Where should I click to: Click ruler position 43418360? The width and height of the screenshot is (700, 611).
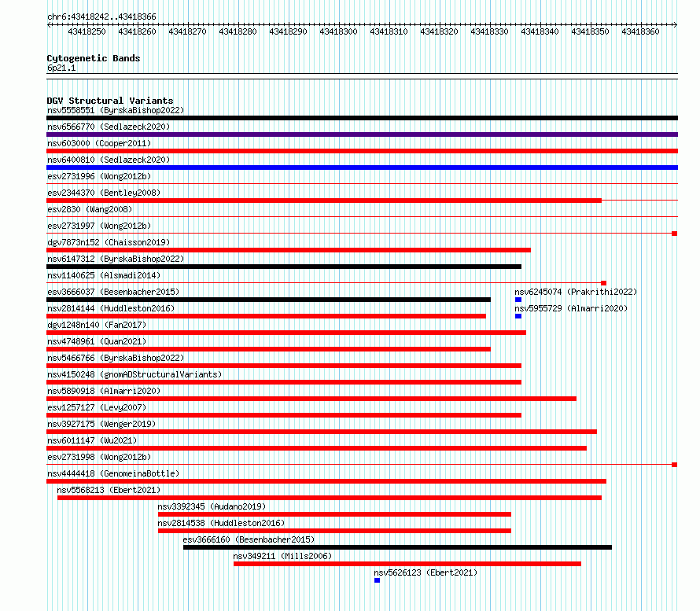coord(640,31)
